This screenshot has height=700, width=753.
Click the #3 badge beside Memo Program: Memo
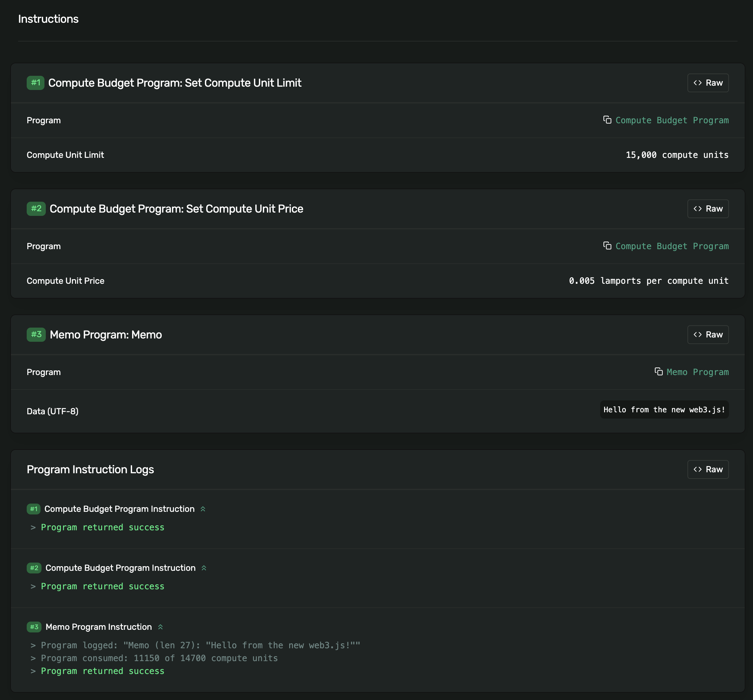click(x=36, y=335)
